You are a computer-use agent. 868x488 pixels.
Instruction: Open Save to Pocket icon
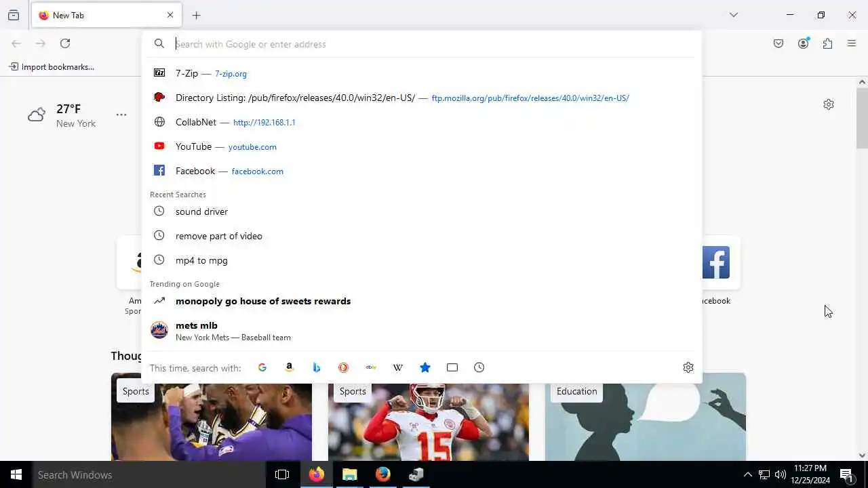pos(778,44)
